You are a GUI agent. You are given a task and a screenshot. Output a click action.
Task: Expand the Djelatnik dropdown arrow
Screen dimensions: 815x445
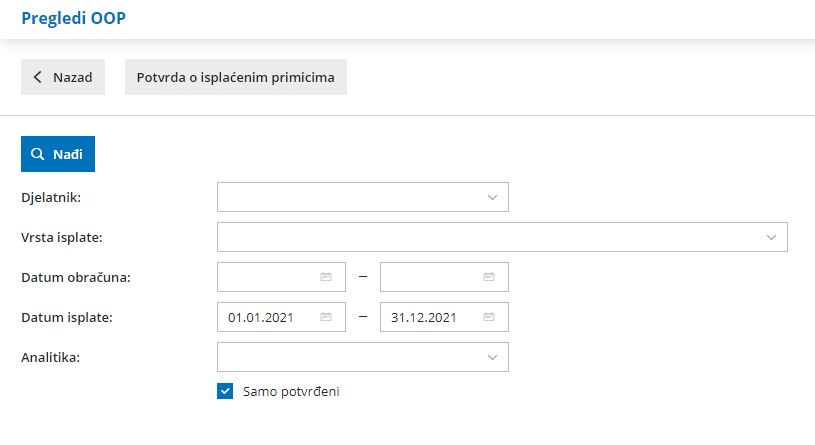click(x=492, y=197)
